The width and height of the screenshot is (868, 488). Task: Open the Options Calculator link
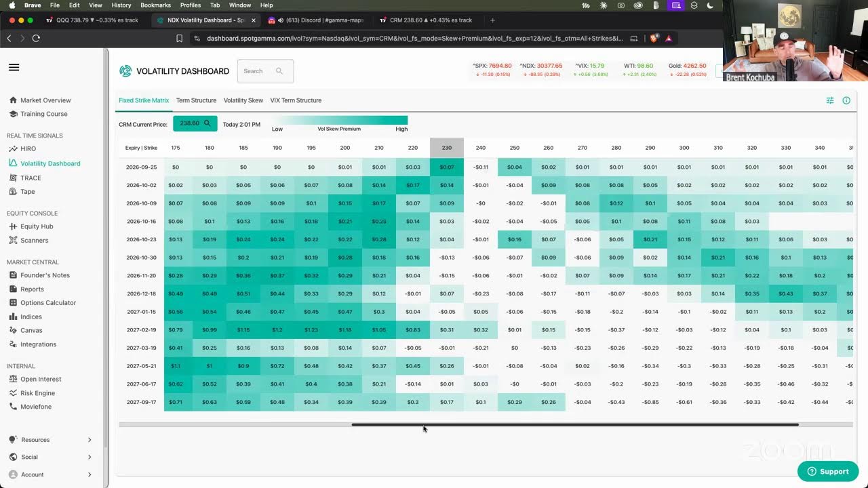pyautogui.click(x=48, y=303)
